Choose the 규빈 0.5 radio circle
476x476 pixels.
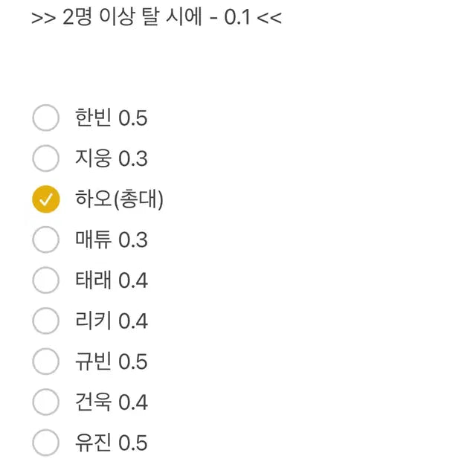[x=46, y=361]
